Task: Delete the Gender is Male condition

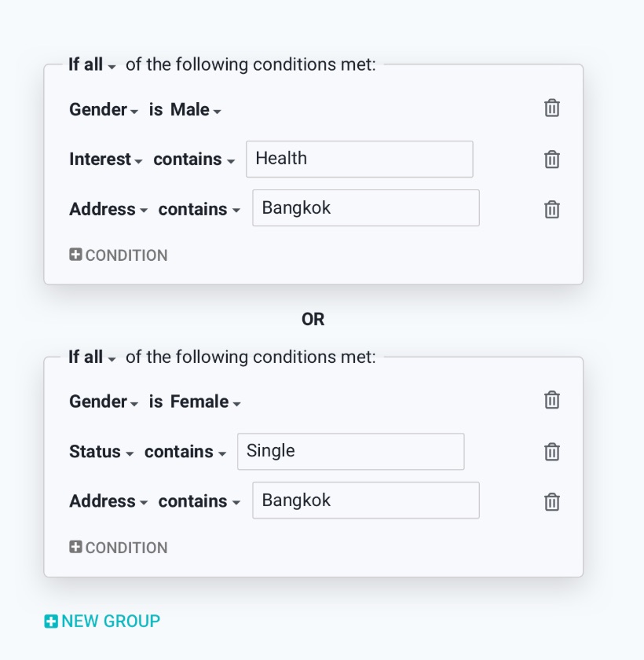Action: [x=552, y=108]
